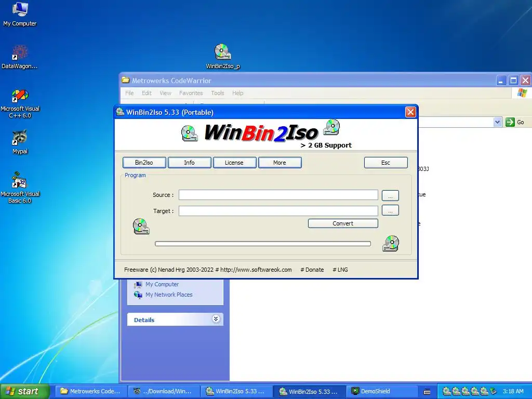The width and height of the screenshot is (532, 399).
Task: Select the WinBin2Iso_p desktop icon
Action: point(222,56)
